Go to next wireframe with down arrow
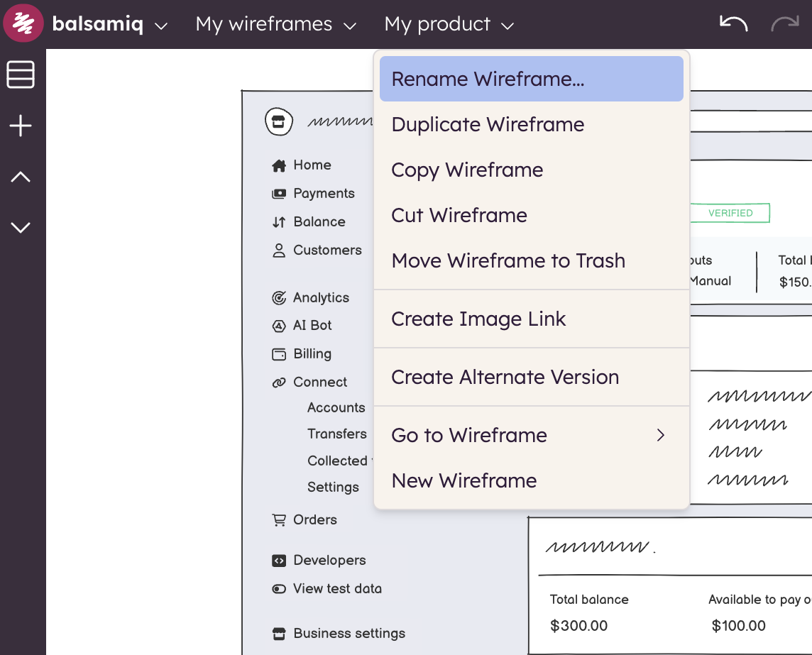 click(21, 227)
